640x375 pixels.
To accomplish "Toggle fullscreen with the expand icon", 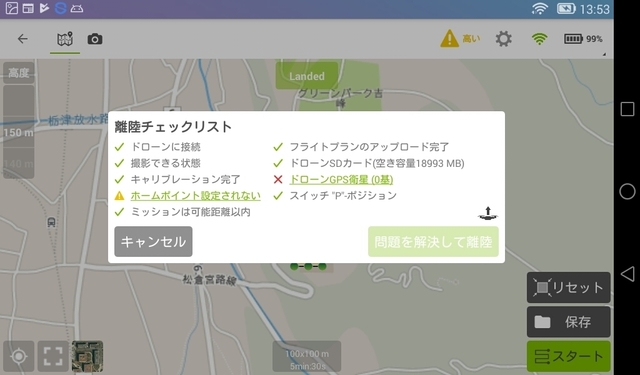I will [53, 356].
